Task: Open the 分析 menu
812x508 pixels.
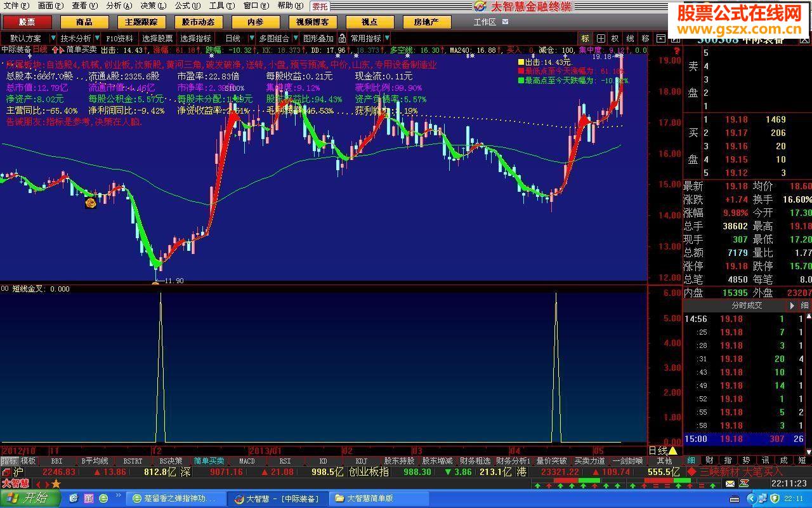Action: tap(119, 6)
